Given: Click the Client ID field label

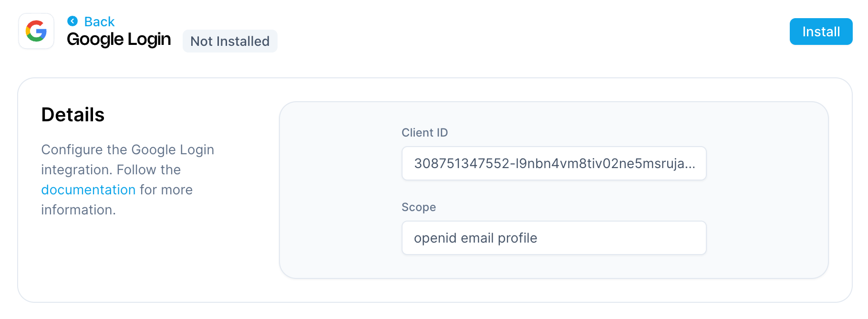Looking at the screenshot, I should [424, 133].
